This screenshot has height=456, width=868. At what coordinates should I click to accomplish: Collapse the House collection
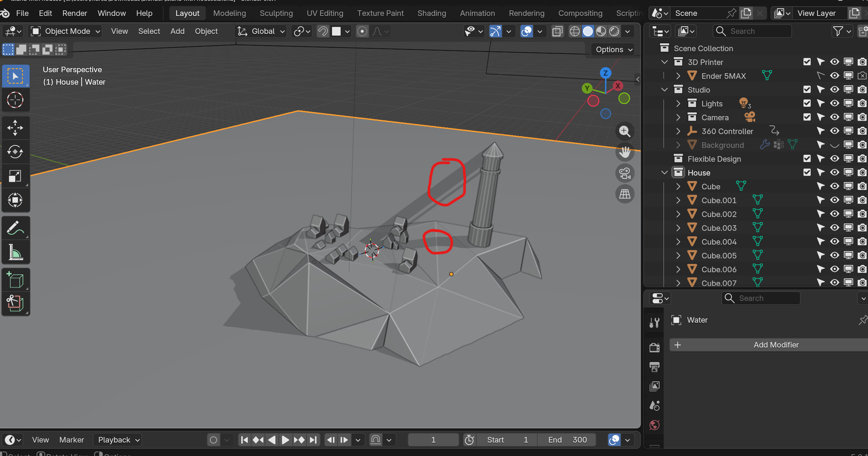click(664, 172)
